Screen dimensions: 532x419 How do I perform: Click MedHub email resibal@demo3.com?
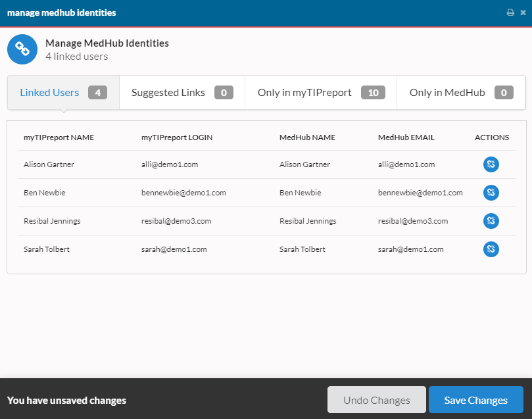[x=413, y=221]
